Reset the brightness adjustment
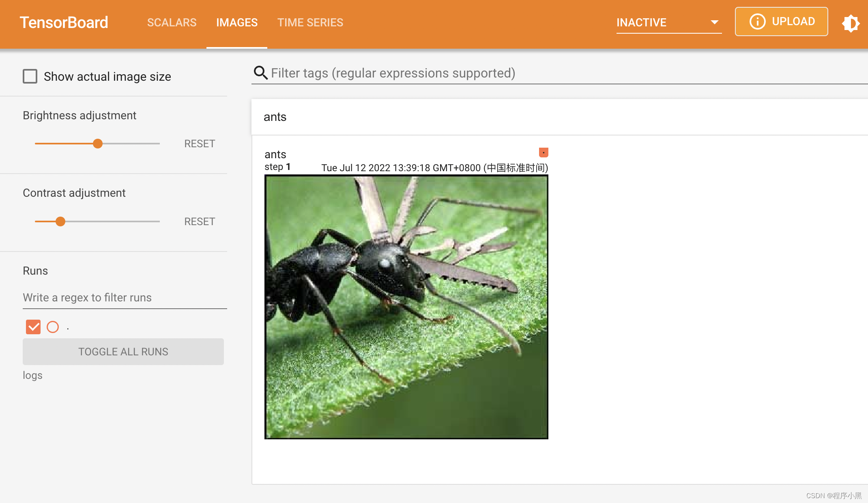 [200, 144]
